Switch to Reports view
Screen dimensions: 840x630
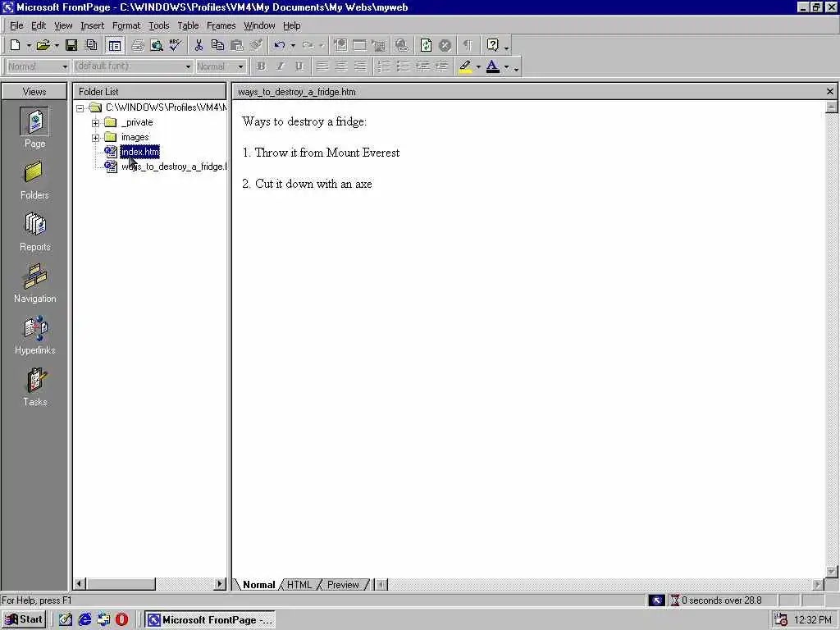(x=34, y=232)
